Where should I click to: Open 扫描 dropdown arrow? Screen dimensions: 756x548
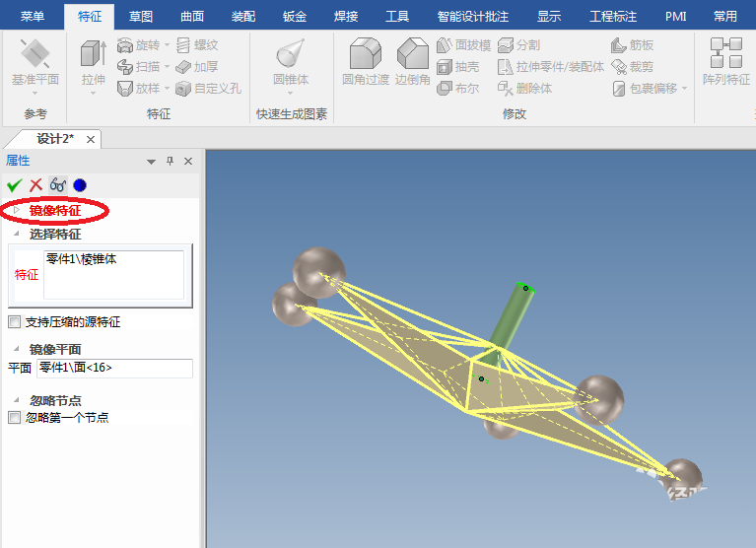point(167,66)
